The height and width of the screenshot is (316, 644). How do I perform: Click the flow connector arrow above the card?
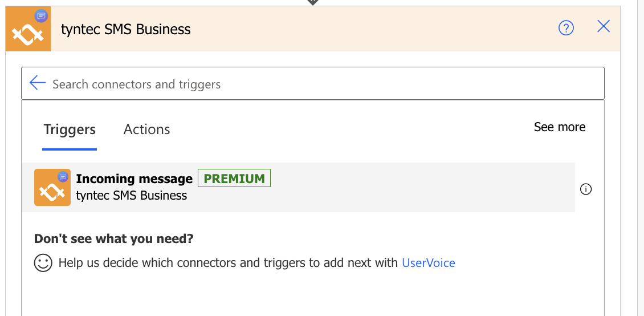tap(313, 2)
